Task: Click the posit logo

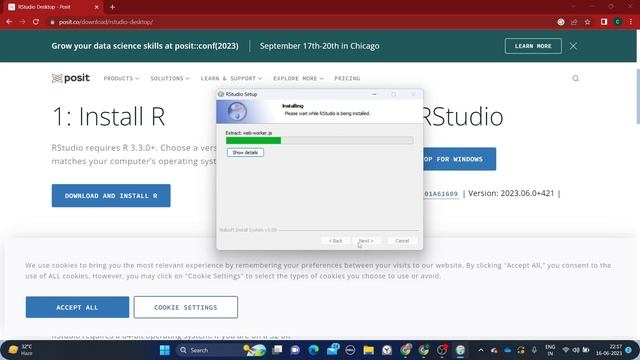Action: coord(71,78)
